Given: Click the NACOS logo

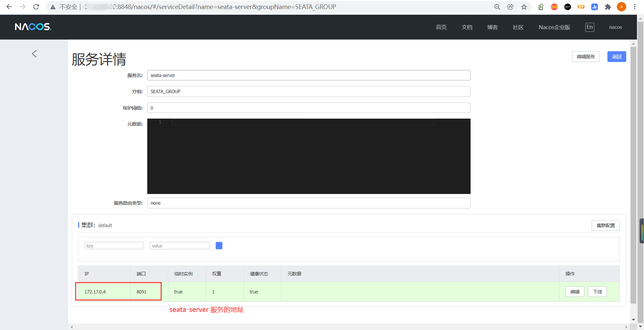Looking at the screenshot, I should coord(33,27).
